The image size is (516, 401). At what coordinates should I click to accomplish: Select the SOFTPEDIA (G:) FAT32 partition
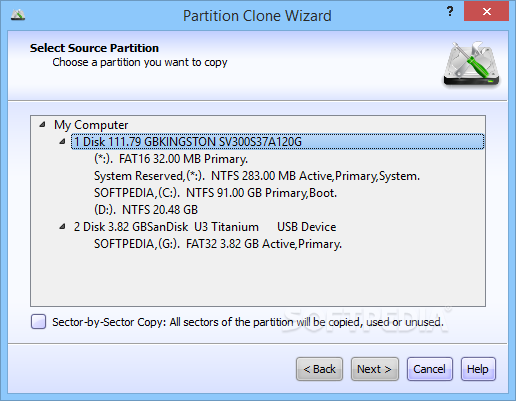[218, 244]
